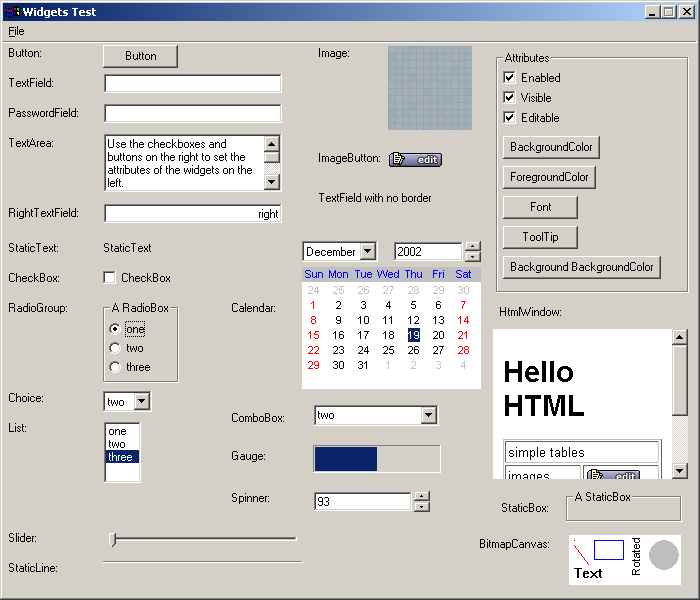The width and height of the screenshot is (700, 600).
Task: Click the Spinner down arrow
Action: point(422,507)
